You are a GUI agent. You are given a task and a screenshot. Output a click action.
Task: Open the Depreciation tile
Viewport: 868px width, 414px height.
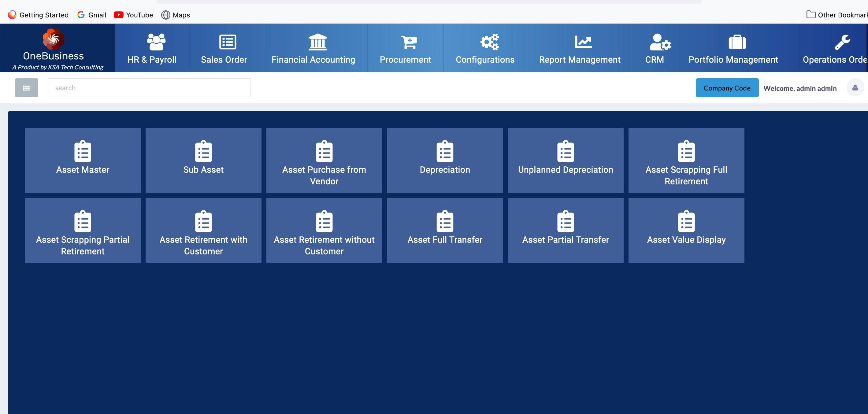[445, 160]
